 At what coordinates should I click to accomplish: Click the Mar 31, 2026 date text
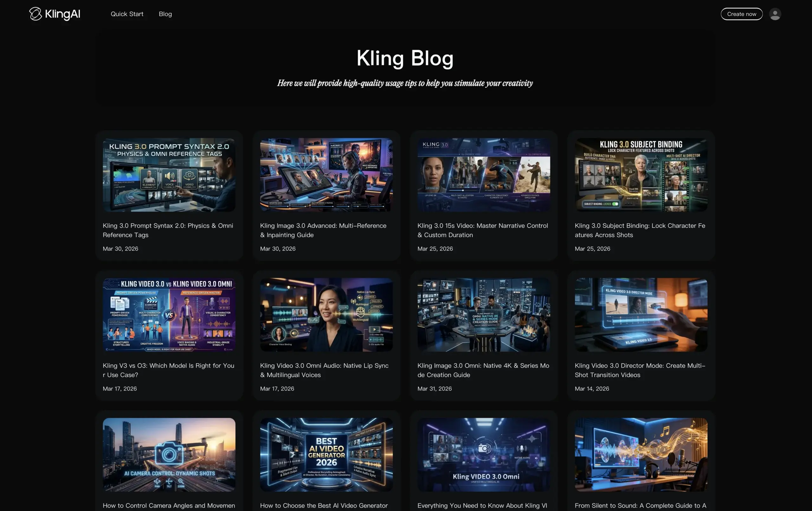434,389
